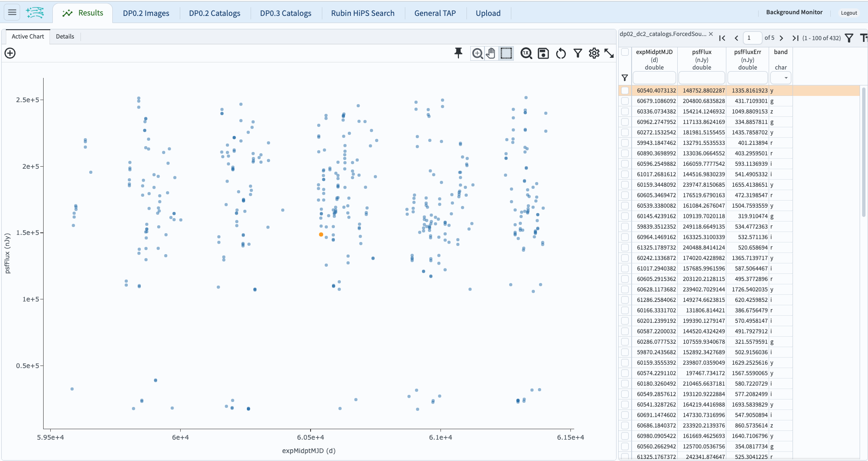Open the chart settings gear
The image size is (868, 461).
pos(594,53)
